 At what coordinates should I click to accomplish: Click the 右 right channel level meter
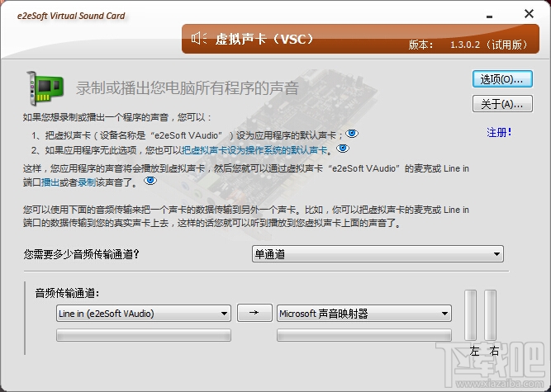point(490,315)
